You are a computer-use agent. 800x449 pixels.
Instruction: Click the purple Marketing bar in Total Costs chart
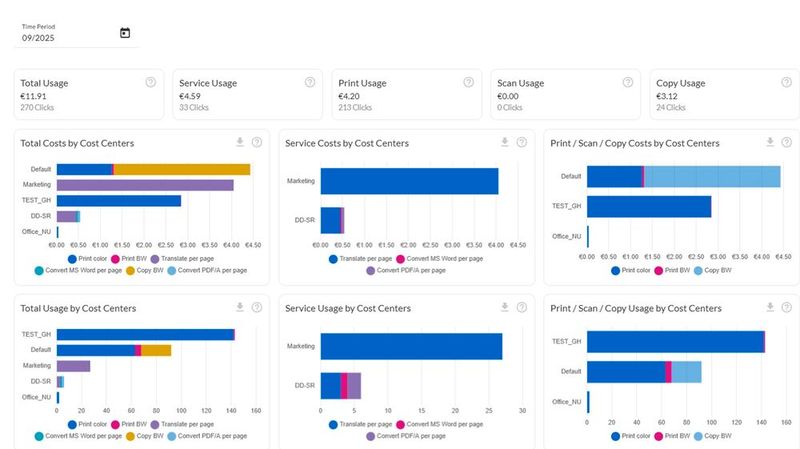coord(145,185)
